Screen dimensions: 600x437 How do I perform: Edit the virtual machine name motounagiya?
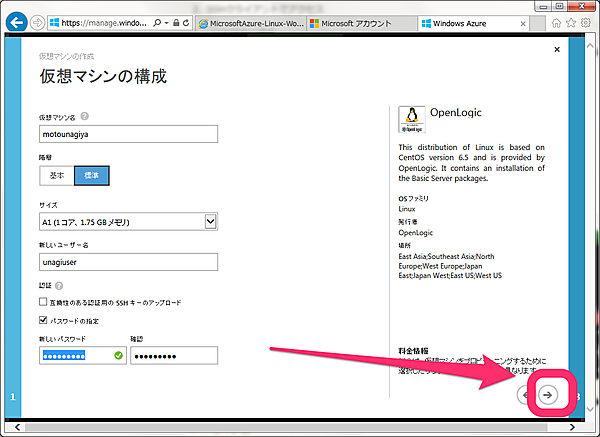129,134
